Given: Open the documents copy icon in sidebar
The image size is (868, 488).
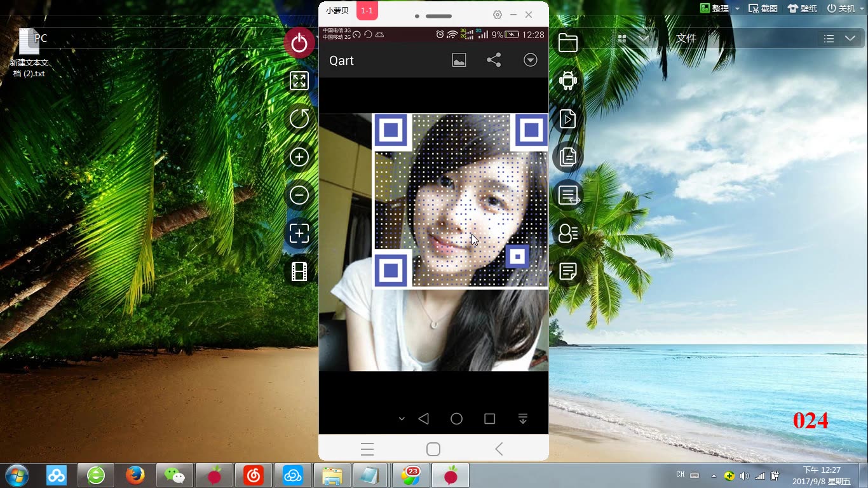Looking at the screenshot, I should [x=567, y=157].
